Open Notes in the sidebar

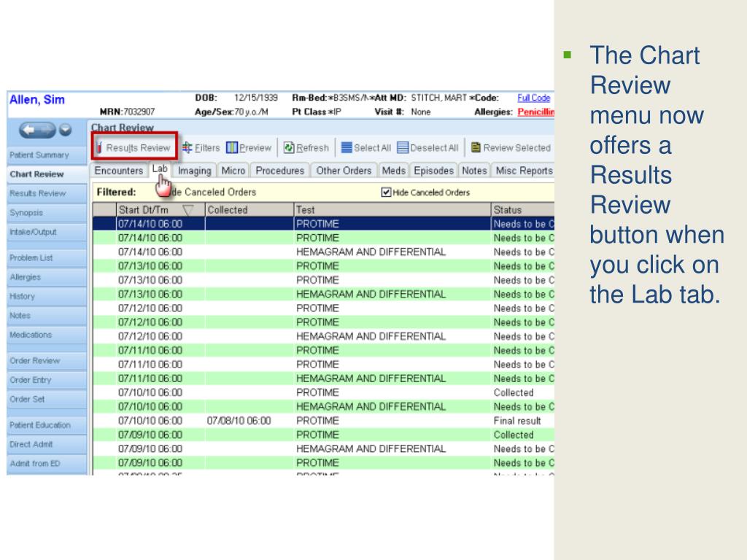(47, 315)
